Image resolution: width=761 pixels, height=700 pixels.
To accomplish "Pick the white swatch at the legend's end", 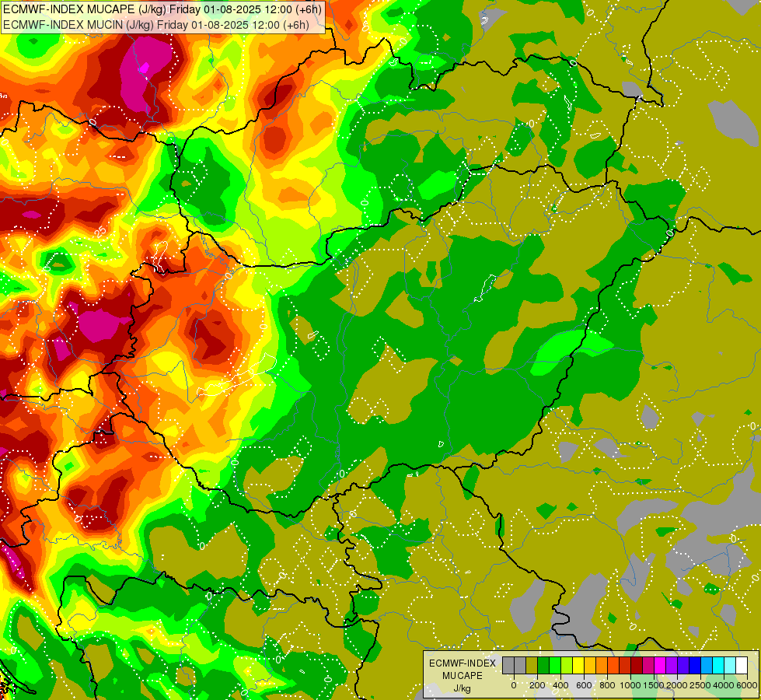I will 742,666.
